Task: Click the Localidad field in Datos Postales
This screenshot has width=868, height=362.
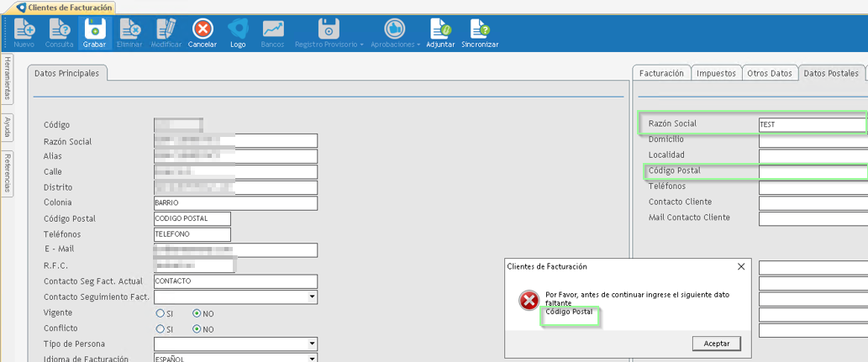Action: click(x=813, y=156)
